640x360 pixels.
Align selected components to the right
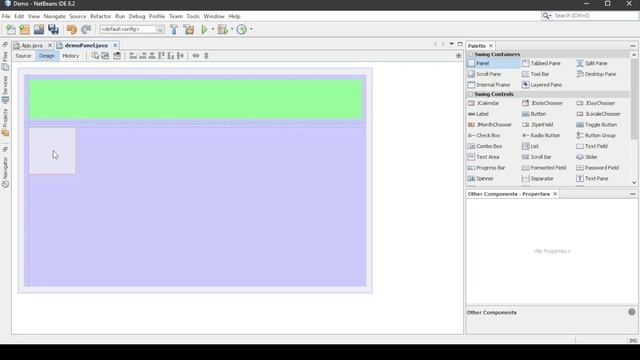coord(142,56)
